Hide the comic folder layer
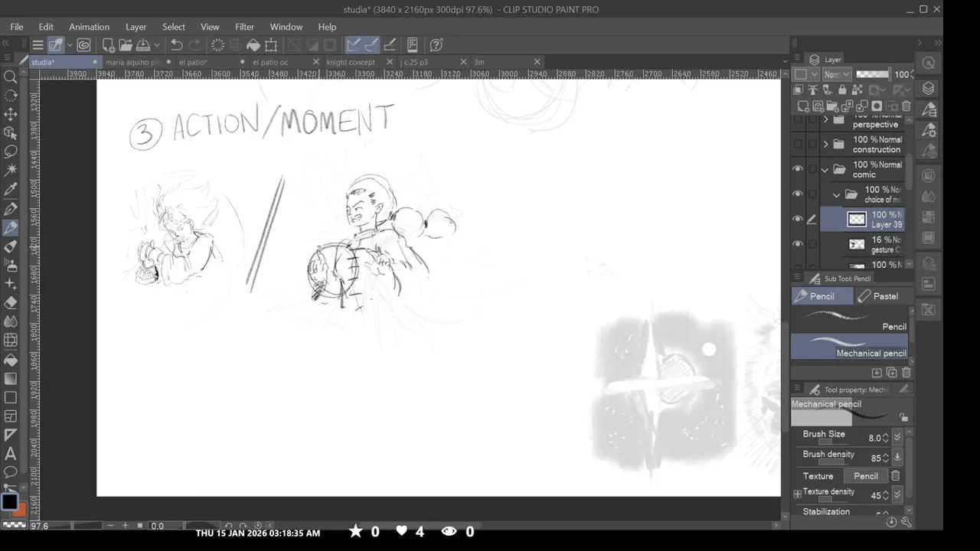This screenshot has width=980, height=551. click(x=798, y=169)
